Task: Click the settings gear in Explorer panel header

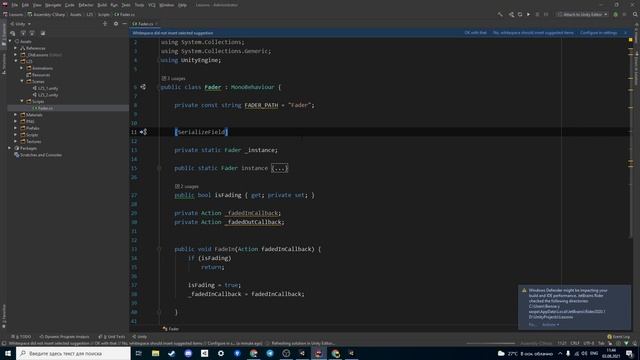Action: click(116, 24)
